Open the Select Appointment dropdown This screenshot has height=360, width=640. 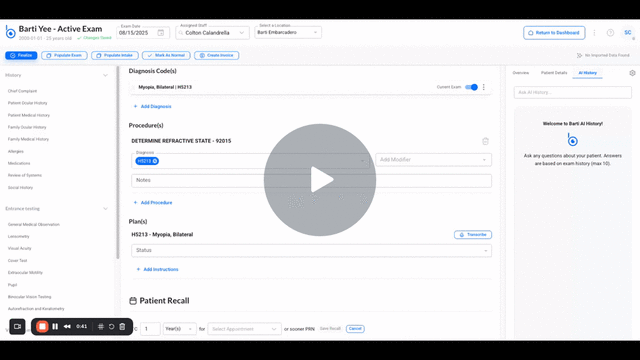[244, 329]
